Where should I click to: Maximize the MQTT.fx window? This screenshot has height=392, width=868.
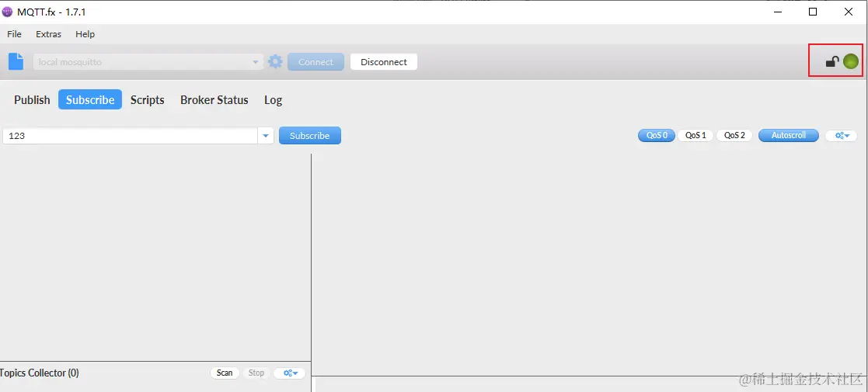tap(813, 12)
